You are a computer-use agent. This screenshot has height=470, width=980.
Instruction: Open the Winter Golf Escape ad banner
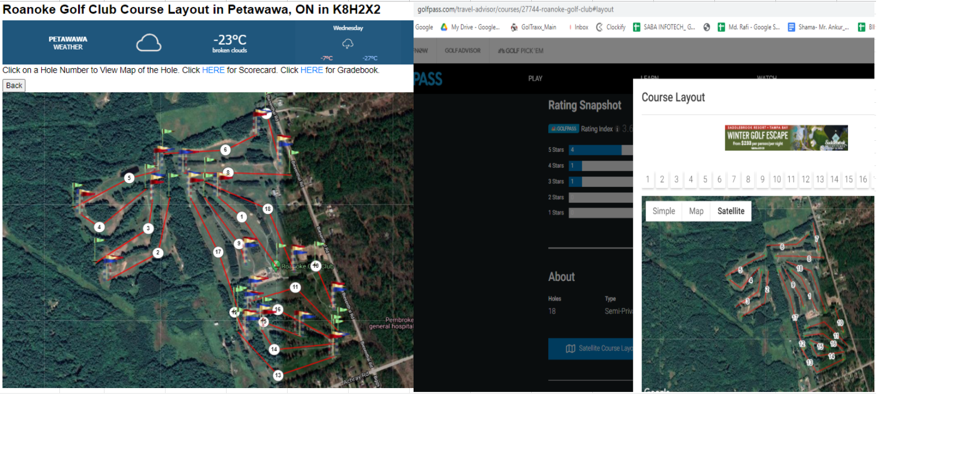point(786,138)
